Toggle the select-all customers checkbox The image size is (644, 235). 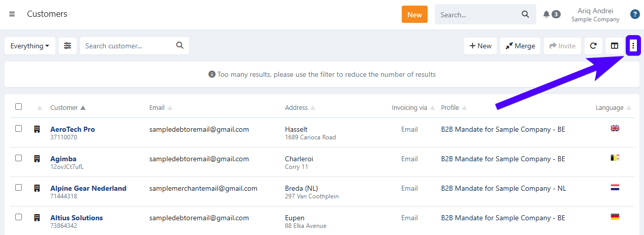coord(19,107)
